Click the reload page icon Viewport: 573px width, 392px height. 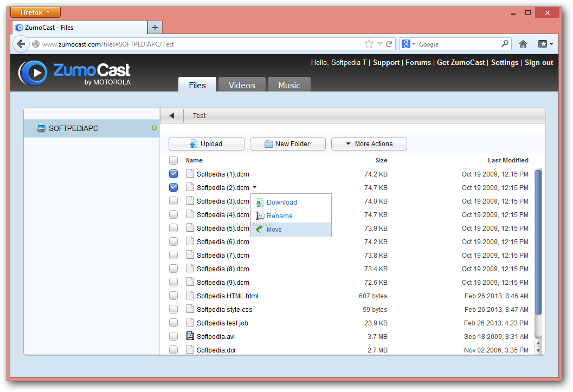click(x=389, y=44)
